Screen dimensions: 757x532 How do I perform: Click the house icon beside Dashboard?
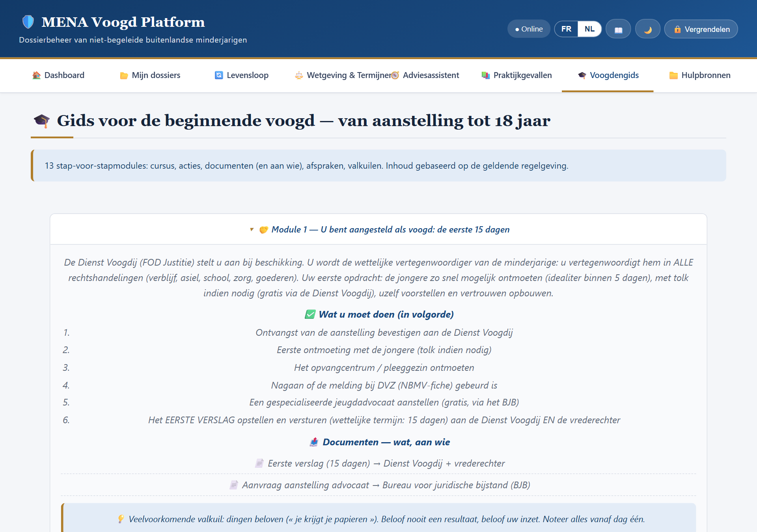pos(37,75)
